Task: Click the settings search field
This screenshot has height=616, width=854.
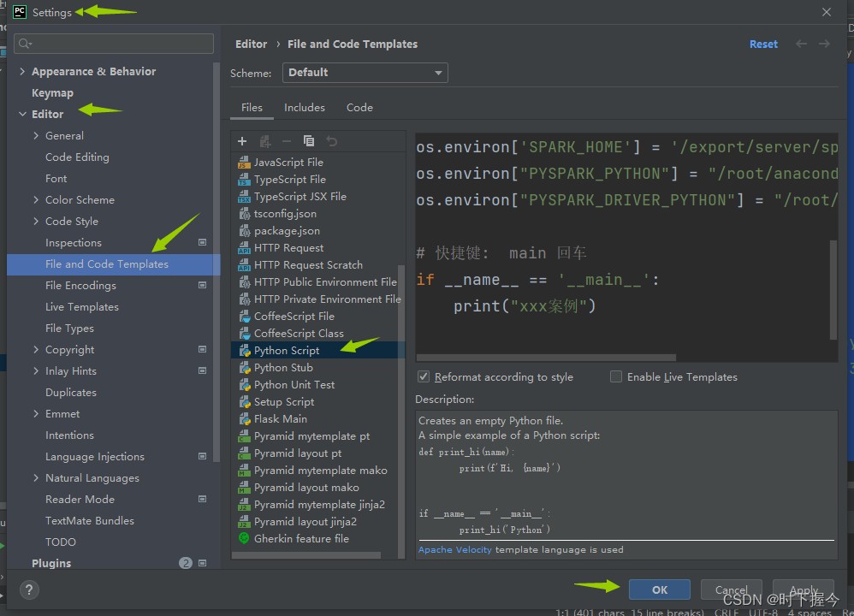Action: [x=114, y=44]
